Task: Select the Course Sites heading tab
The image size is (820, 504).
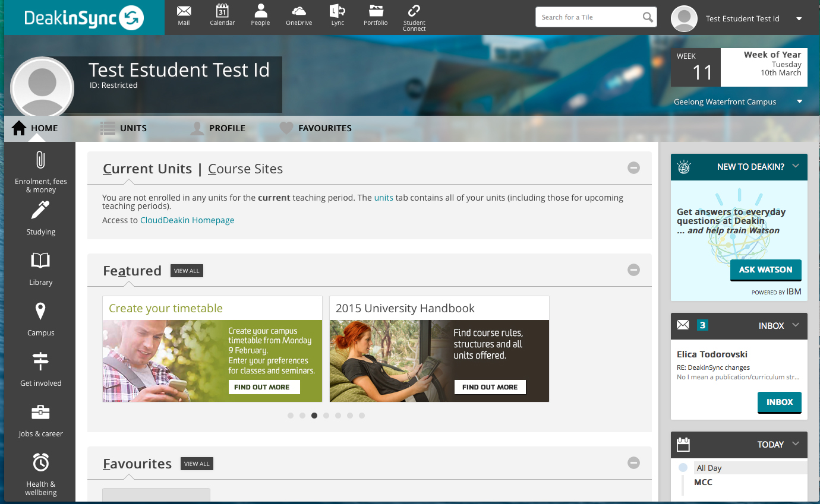Action: pyautogui.click(x=245, y=169)
